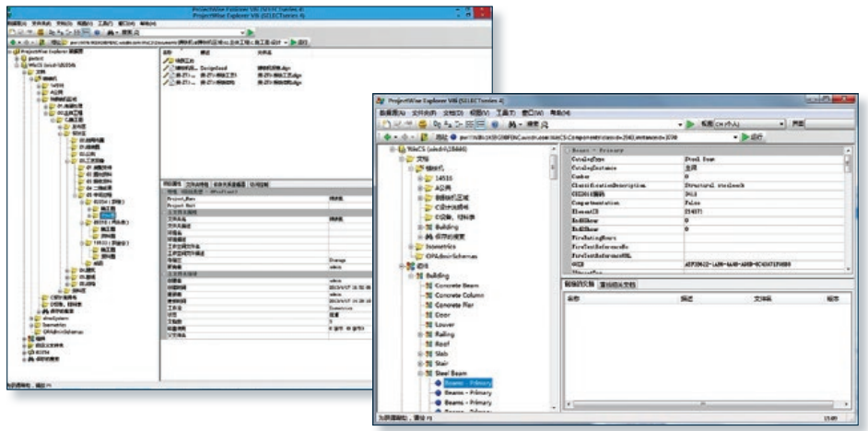Image resolution: width=868 pixels, height=431 pixels.
Task: Click vertical scrollbar of front window tree pane
Action: point(555,278)
